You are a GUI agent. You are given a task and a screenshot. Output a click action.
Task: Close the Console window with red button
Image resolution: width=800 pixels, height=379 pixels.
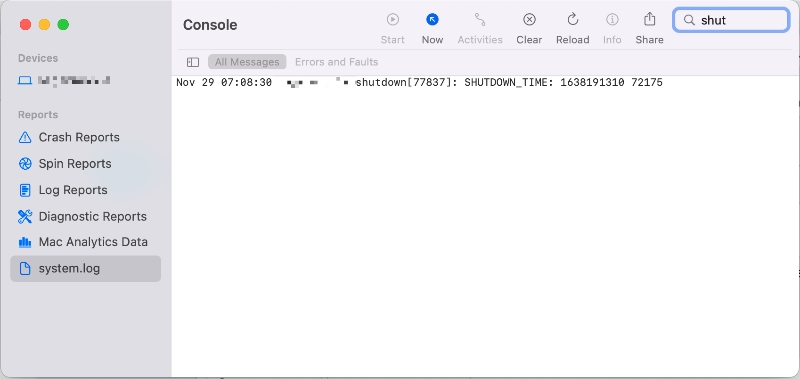click(25, 24)
